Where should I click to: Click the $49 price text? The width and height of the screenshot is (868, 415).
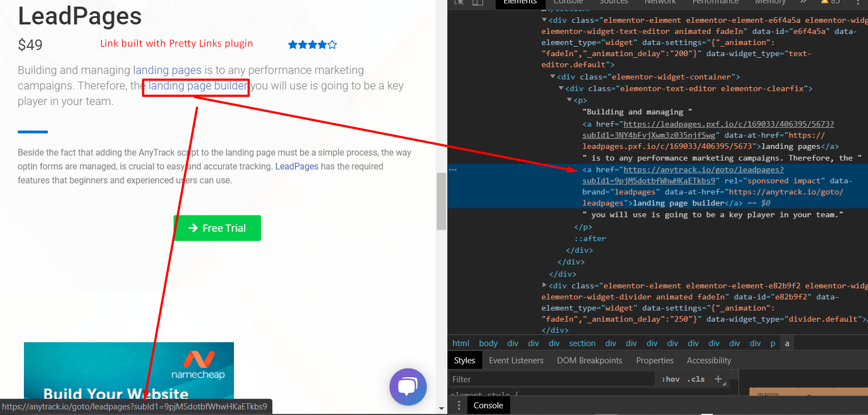30,45
